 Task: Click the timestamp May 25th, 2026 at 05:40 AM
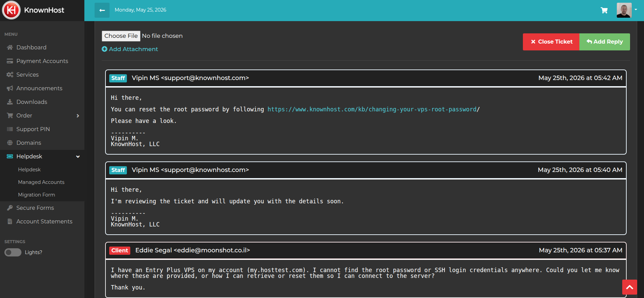coord(580,170)
